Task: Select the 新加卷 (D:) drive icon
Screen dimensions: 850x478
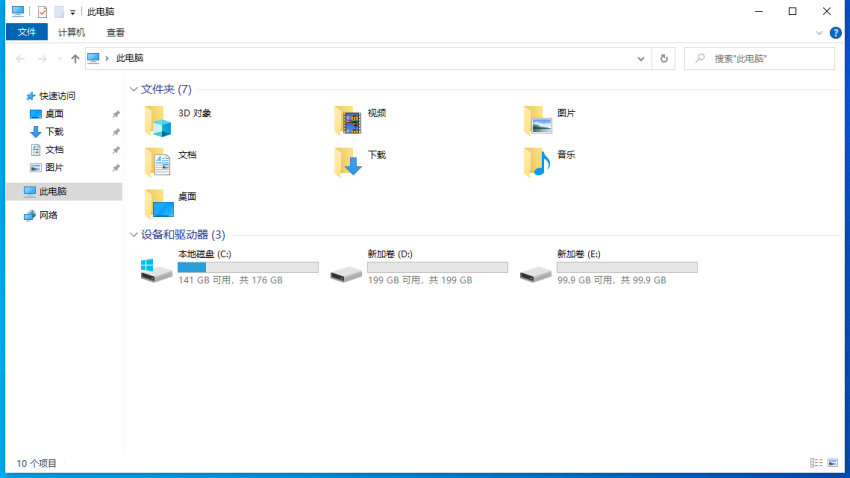Action: pos(346,274)
